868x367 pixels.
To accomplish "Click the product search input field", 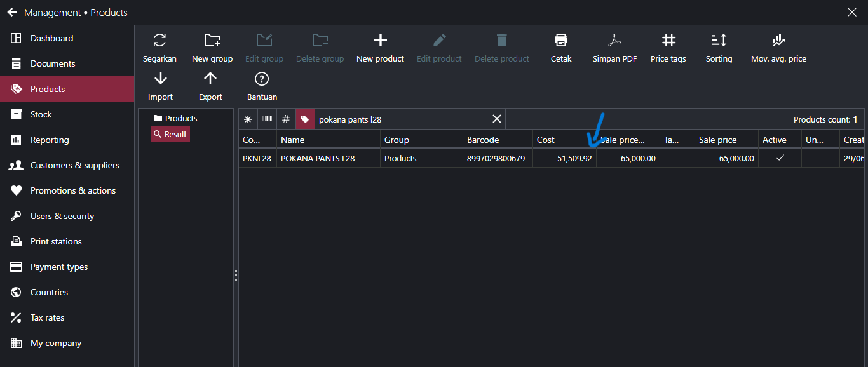I will click(400, 119).
